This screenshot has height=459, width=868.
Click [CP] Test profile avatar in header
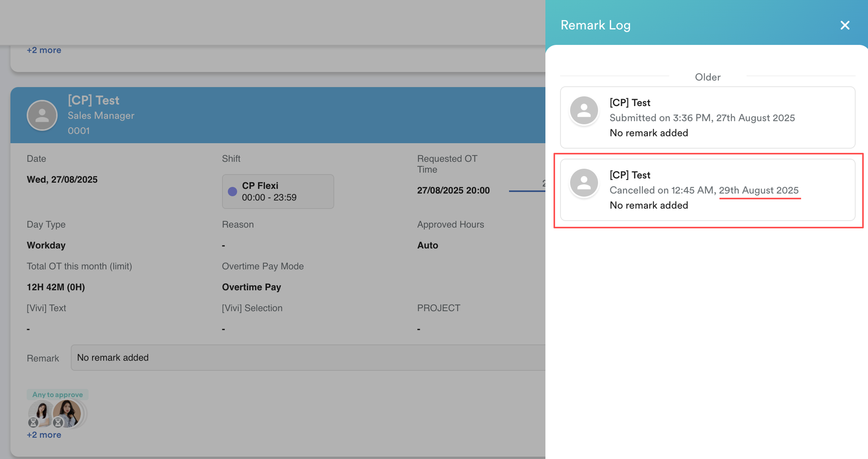coord(42,115)
